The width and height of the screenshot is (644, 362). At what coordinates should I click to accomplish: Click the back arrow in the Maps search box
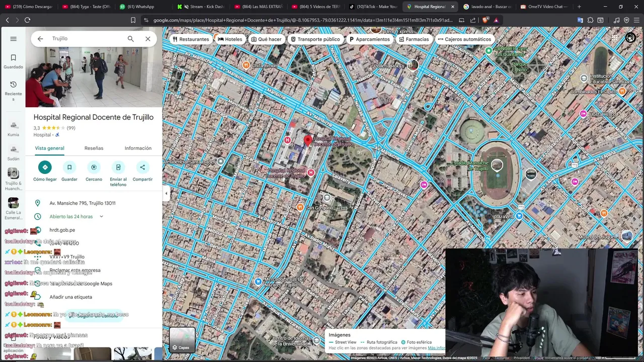tap(40, 39)
